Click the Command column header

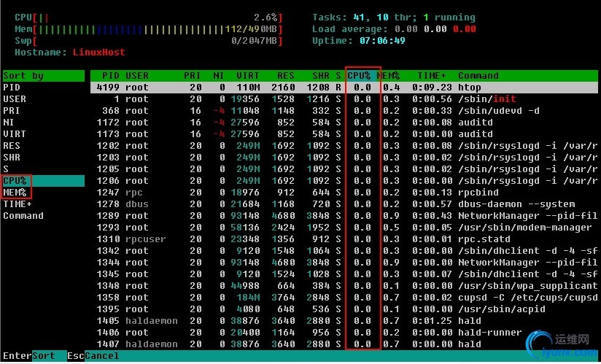[x=478, y=75]
